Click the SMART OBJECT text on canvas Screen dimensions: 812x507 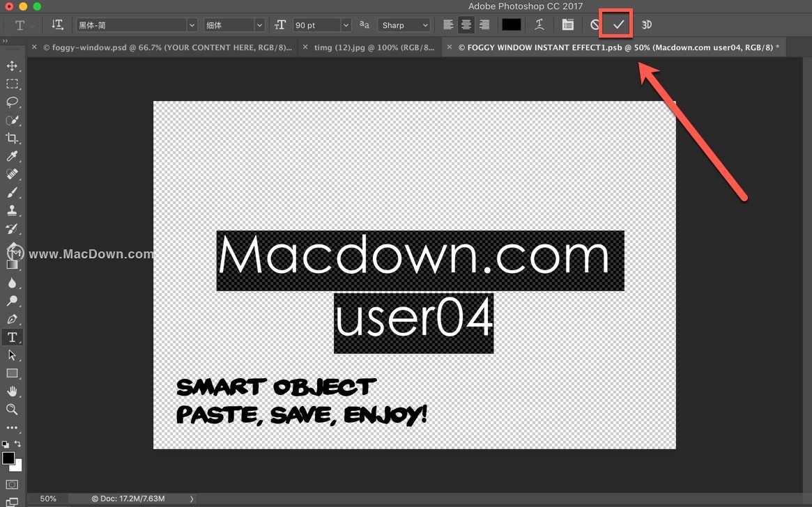275,387
